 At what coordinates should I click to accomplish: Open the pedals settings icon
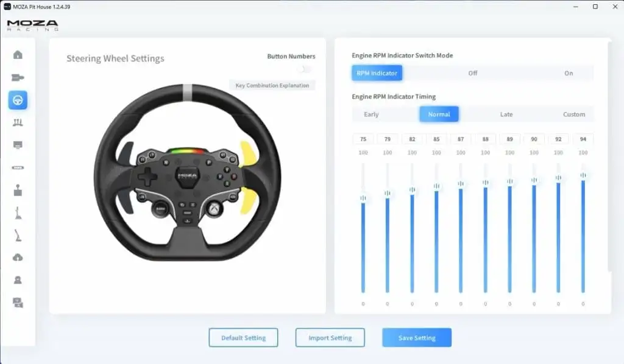18,122
